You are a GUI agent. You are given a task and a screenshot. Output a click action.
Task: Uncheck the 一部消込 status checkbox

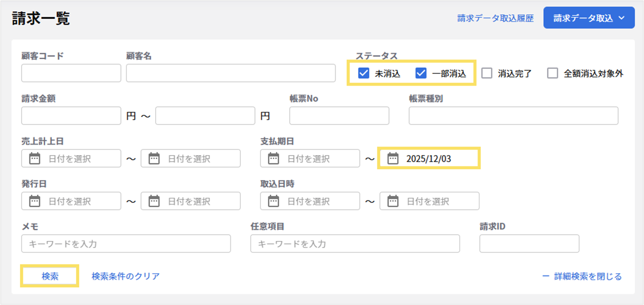(x=421, y=73)
